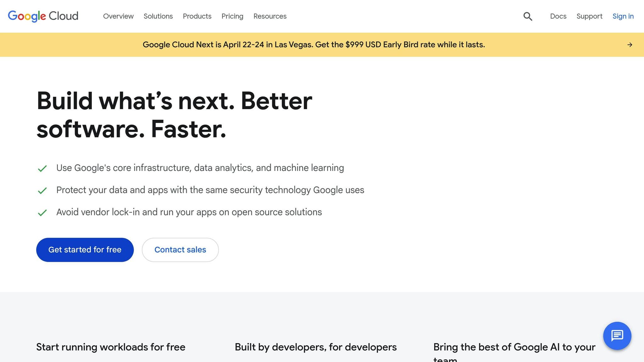Click the checkmark beside vendor lock-in line
This screenshot has width=644, height=362.
(42, 213)
